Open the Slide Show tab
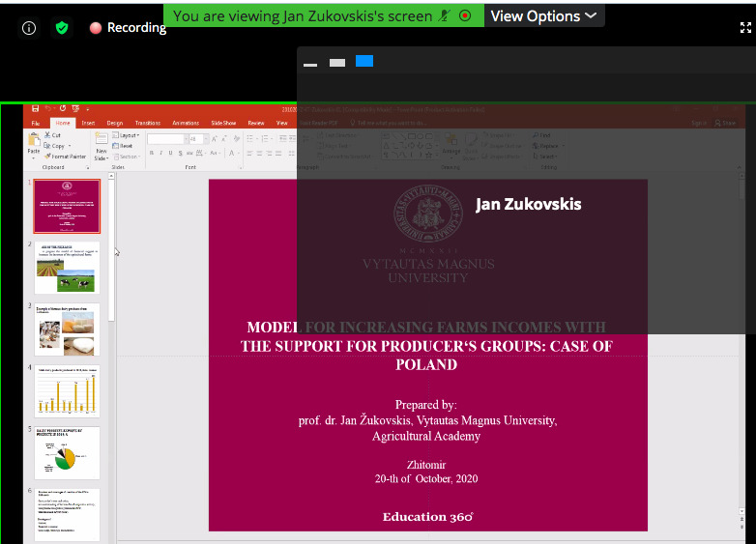Screen dimensions: 756x544 [223, 124]
